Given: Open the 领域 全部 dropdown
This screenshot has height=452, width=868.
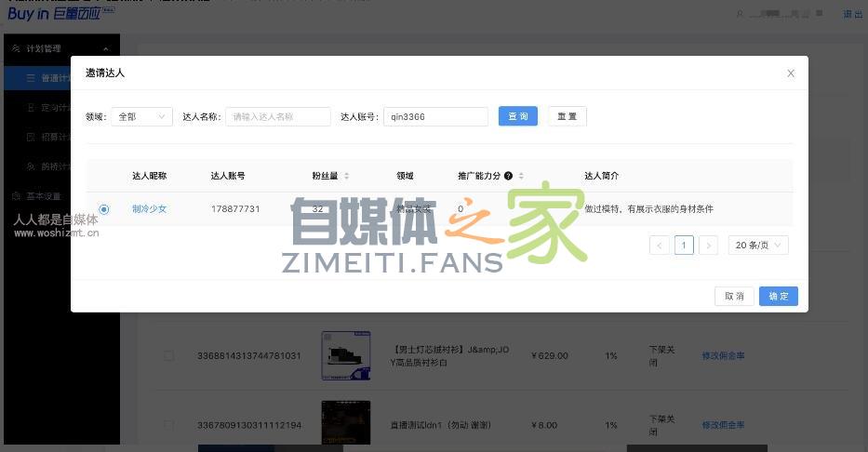Looking at the screenshot, I should click(x=141, y=117).
